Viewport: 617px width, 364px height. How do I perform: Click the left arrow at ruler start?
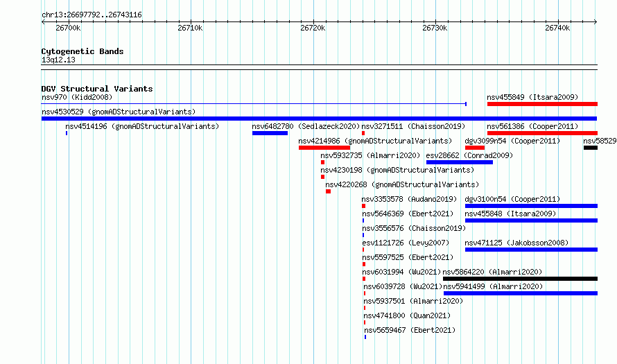pos(43,21)
